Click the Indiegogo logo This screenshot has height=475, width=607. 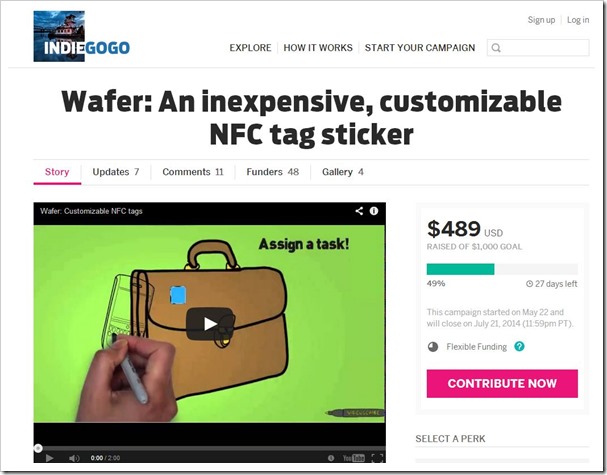click(x=82, y=36)
